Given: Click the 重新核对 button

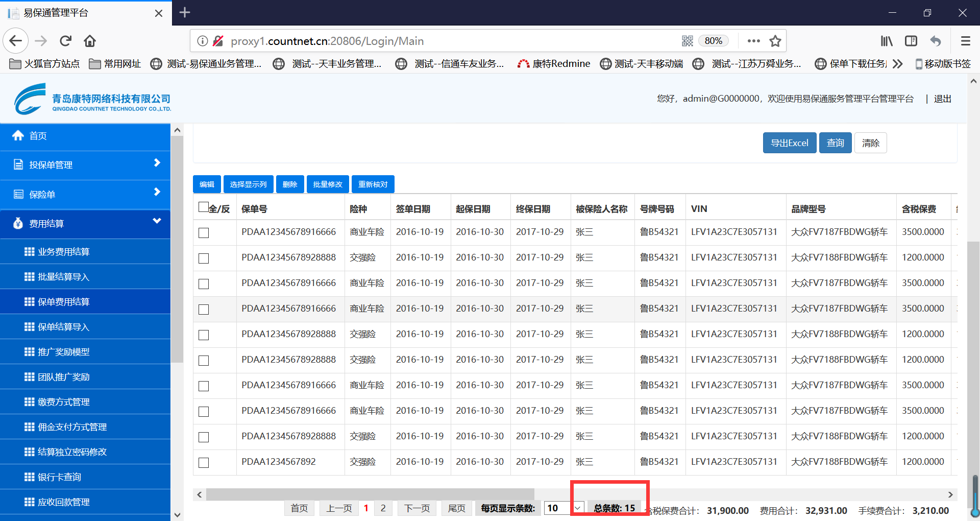Looking at the screenshot, I should [x=373, y=184].
